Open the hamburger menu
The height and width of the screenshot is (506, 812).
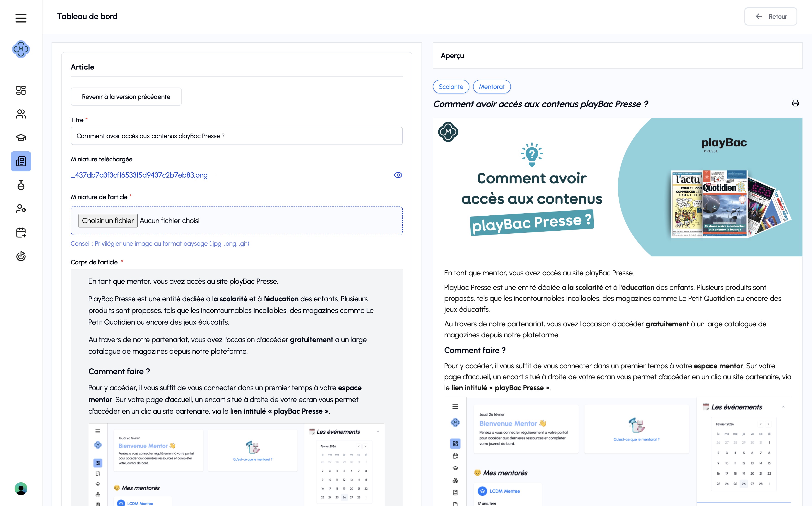21,18
